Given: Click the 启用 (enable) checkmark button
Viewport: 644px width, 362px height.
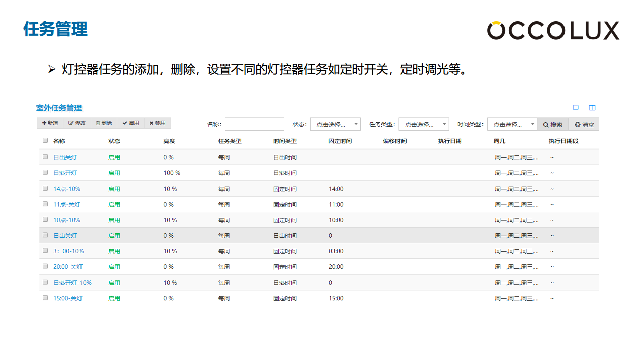Looking at the screenshot, I should click(x=131, y=123).
